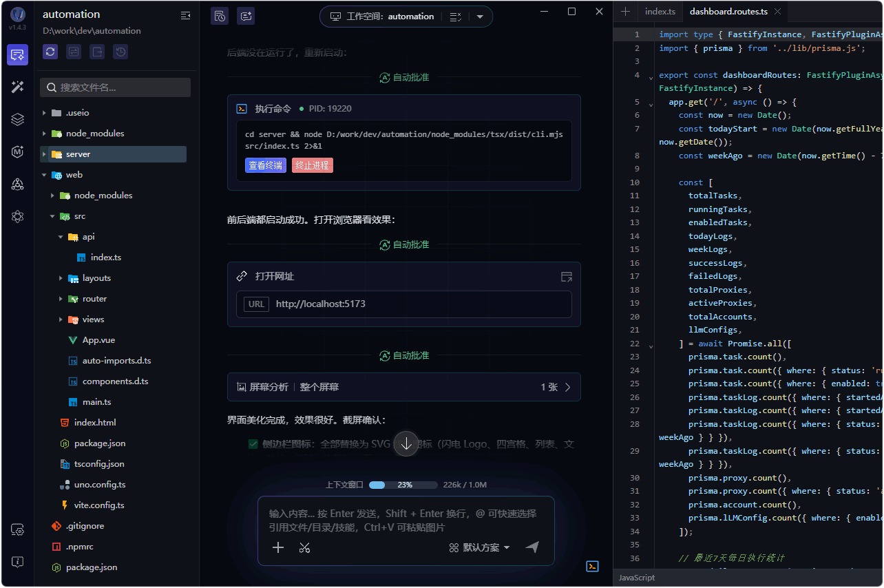Click the 上下文窗口 23% usage bar

click(403, 485)
